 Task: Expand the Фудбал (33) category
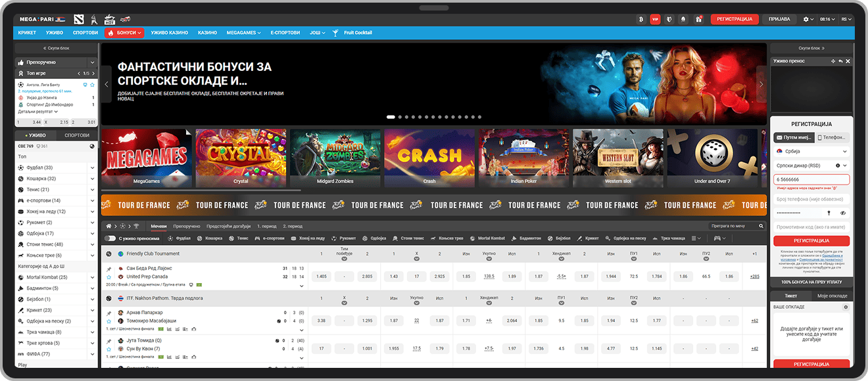coord(92,168)
